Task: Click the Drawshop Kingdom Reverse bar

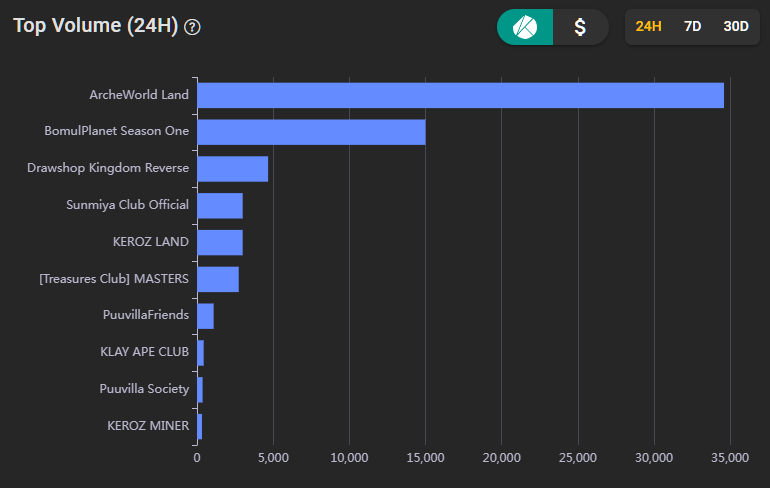Action: (x=233, y=169)
